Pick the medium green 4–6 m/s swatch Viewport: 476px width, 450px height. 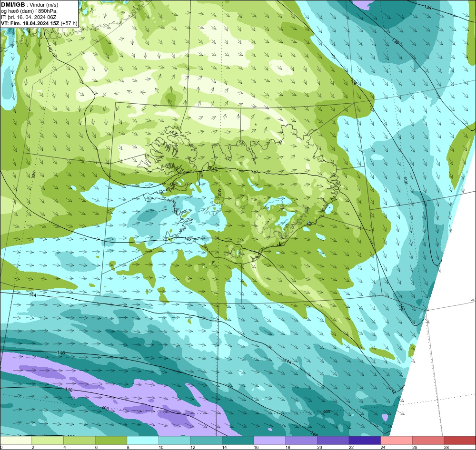(x=79, y=440)
